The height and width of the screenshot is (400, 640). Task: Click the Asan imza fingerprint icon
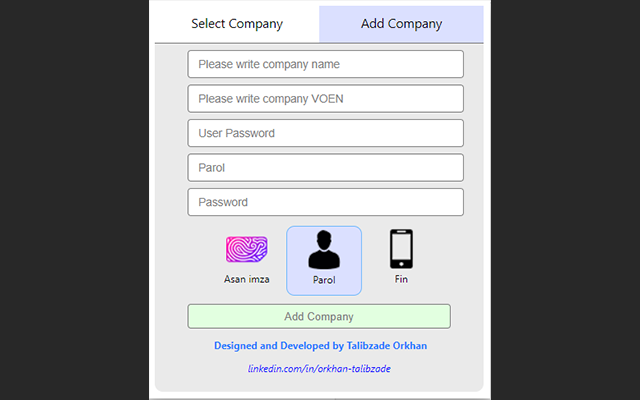[246, 250]
